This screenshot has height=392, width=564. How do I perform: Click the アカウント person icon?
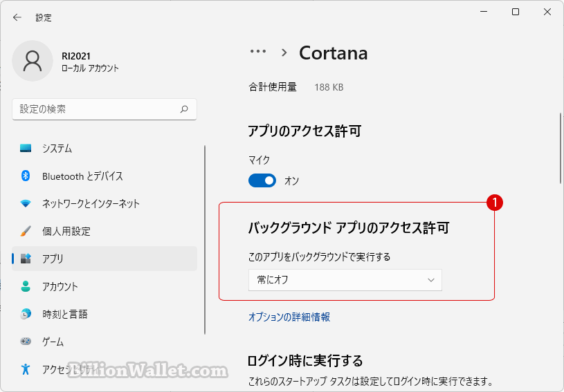click(26, 286)
